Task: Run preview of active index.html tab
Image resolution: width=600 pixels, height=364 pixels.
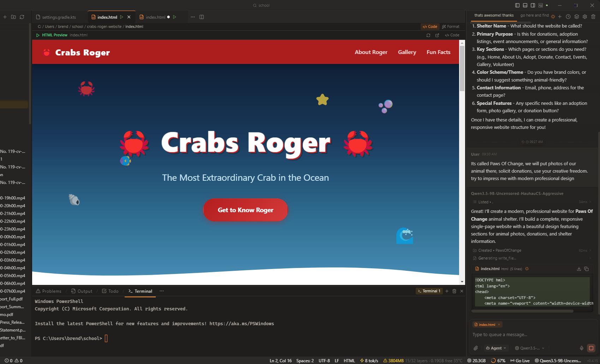Action: click(121, 17)
